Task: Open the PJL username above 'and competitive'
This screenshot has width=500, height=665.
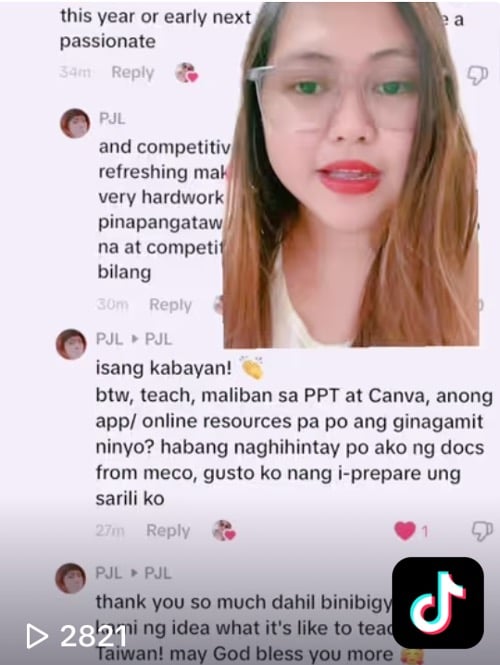Action: tap(112, 119)
